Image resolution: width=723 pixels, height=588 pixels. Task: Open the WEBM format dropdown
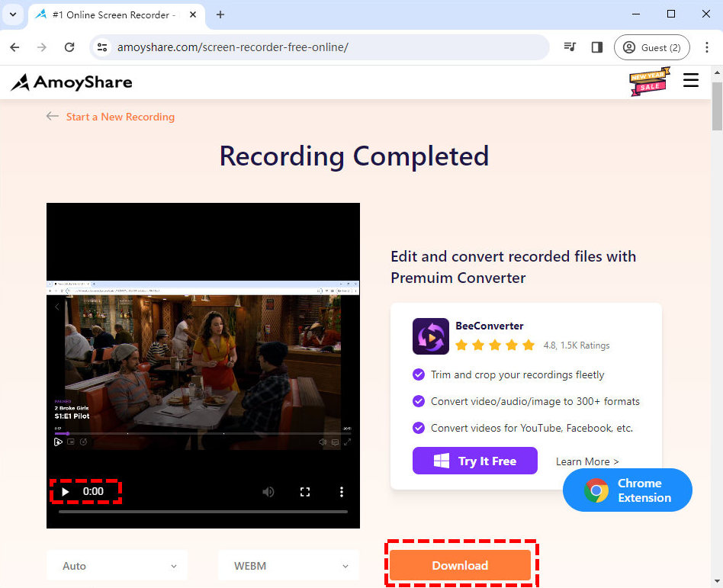point(288,565)
